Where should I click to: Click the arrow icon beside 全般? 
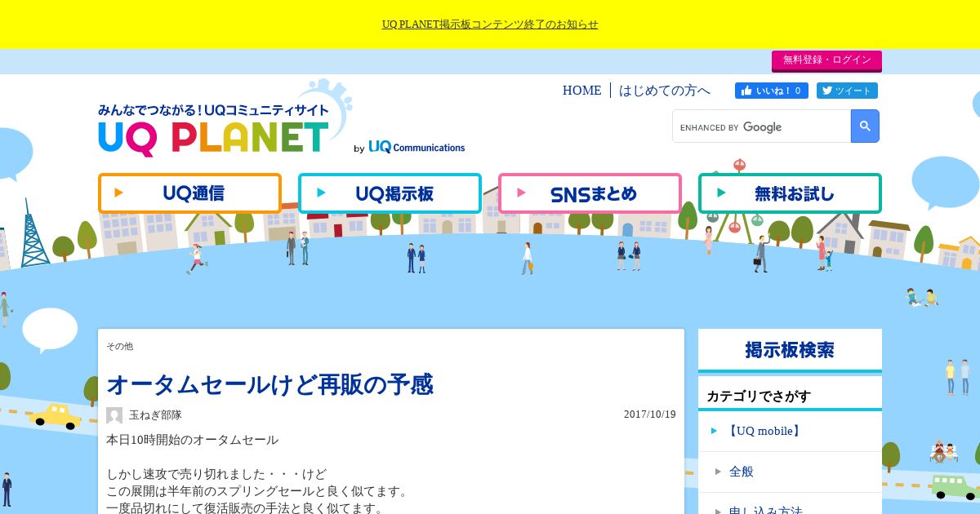click(719, 472)
